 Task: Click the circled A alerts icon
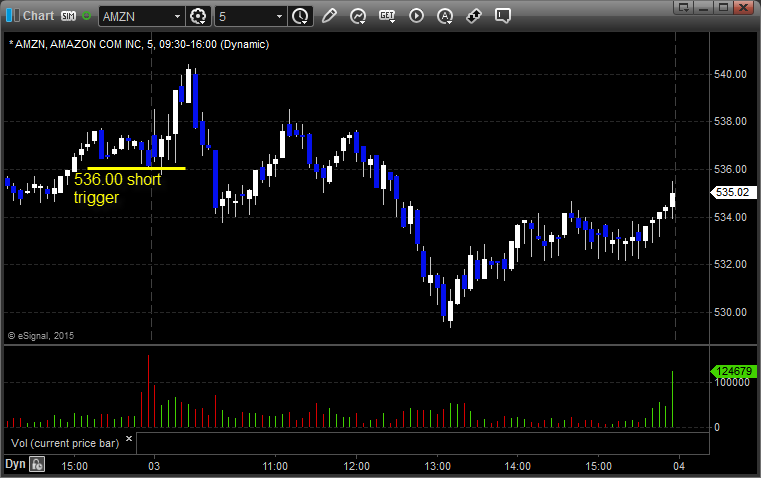(x=445, y=16)
